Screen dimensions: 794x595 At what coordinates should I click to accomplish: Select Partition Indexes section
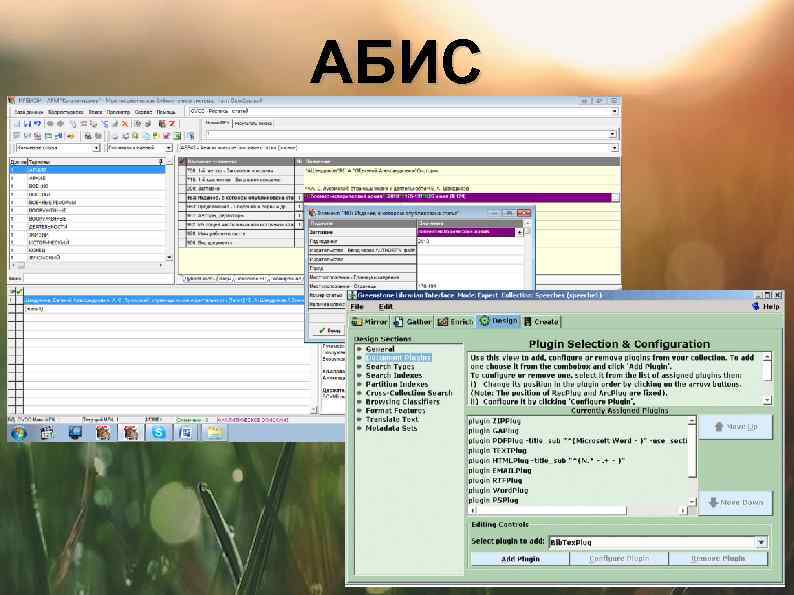pyautogui.click(x=396, y=384)
